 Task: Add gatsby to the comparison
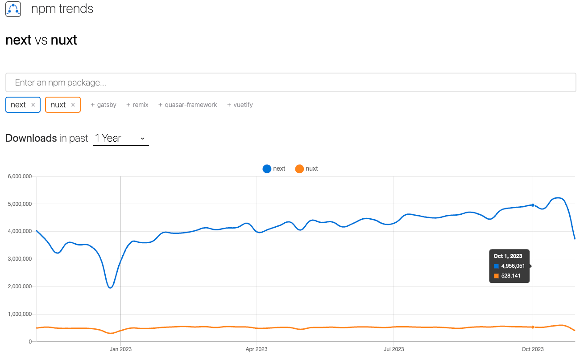[104, 105]
